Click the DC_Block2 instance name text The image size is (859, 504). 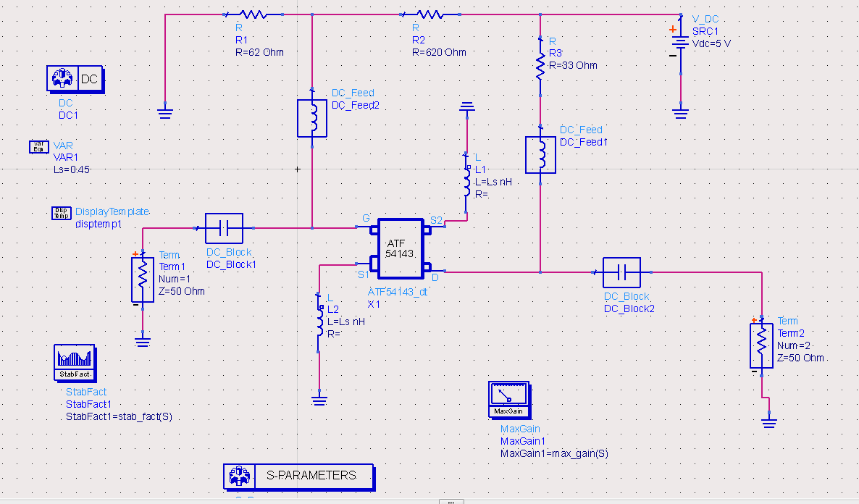[629, 309]
